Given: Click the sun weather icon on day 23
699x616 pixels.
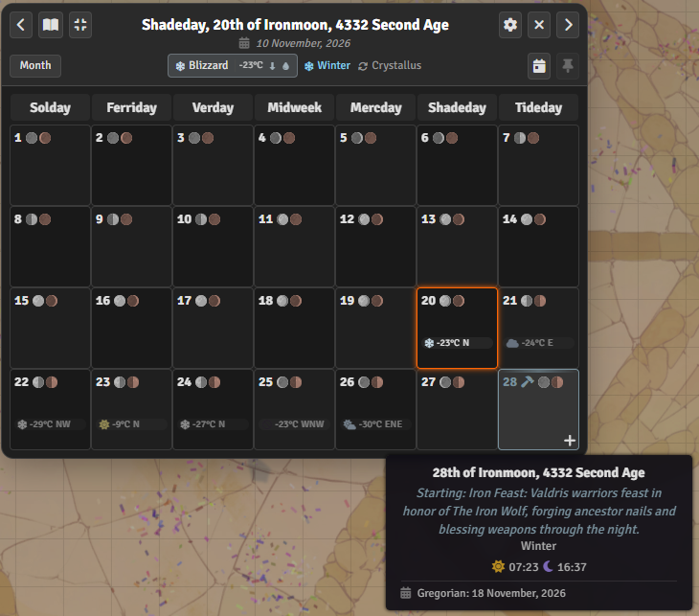Looking at the screenshot, I should (103, 424).
